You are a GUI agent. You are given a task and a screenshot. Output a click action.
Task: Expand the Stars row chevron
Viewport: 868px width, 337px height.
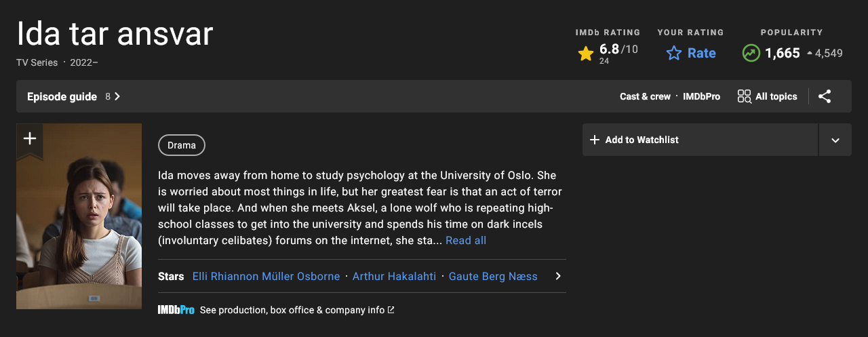pyautogui.click(x=558, y=276)
